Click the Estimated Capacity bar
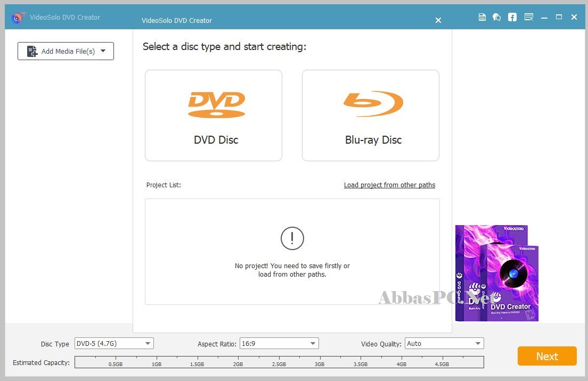The width and height of the screenshot is (588, 381). pyautogui.click(x=280, y=362)
